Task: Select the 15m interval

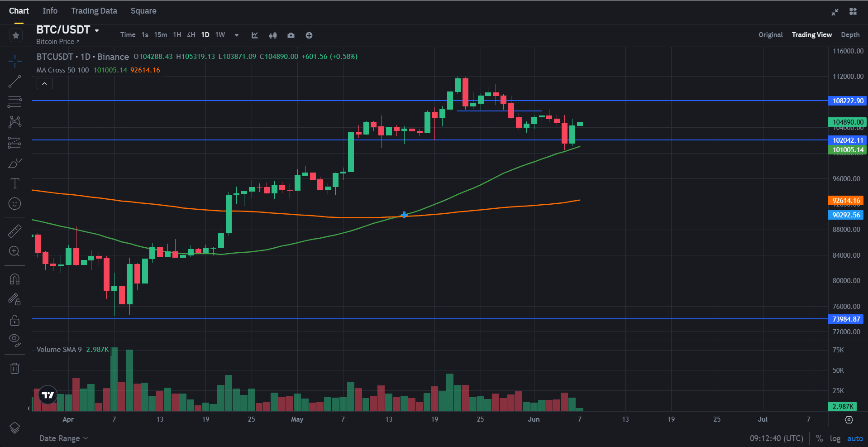Action: tap(161, 35)
